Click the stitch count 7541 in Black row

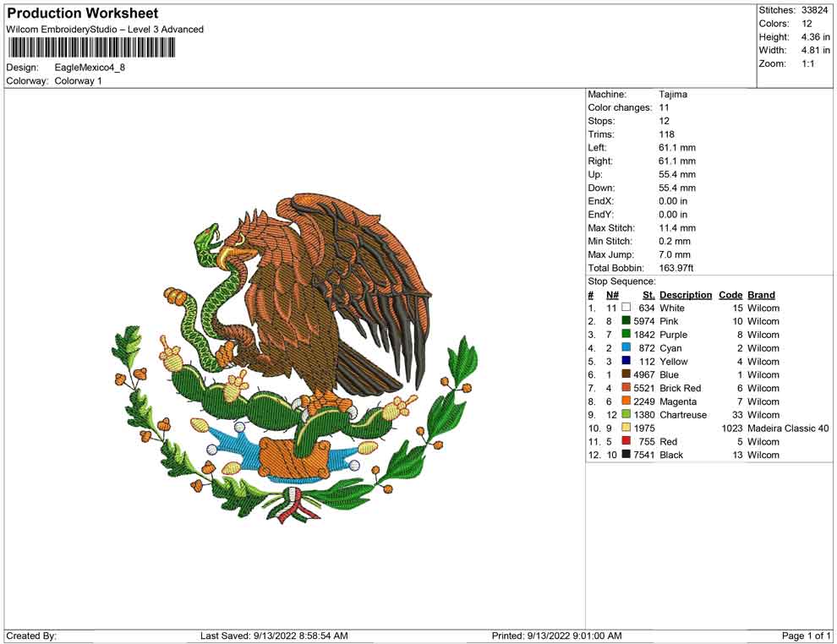click(643, 455)
